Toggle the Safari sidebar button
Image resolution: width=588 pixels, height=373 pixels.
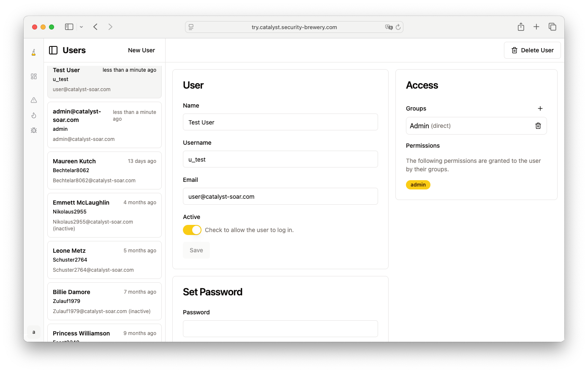point(69,27)
